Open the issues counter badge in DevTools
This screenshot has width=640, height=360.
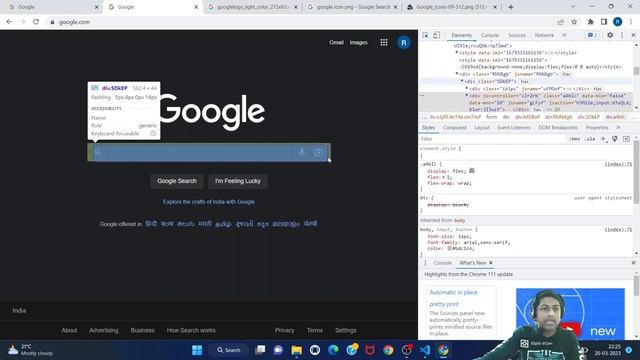(592, 36)
